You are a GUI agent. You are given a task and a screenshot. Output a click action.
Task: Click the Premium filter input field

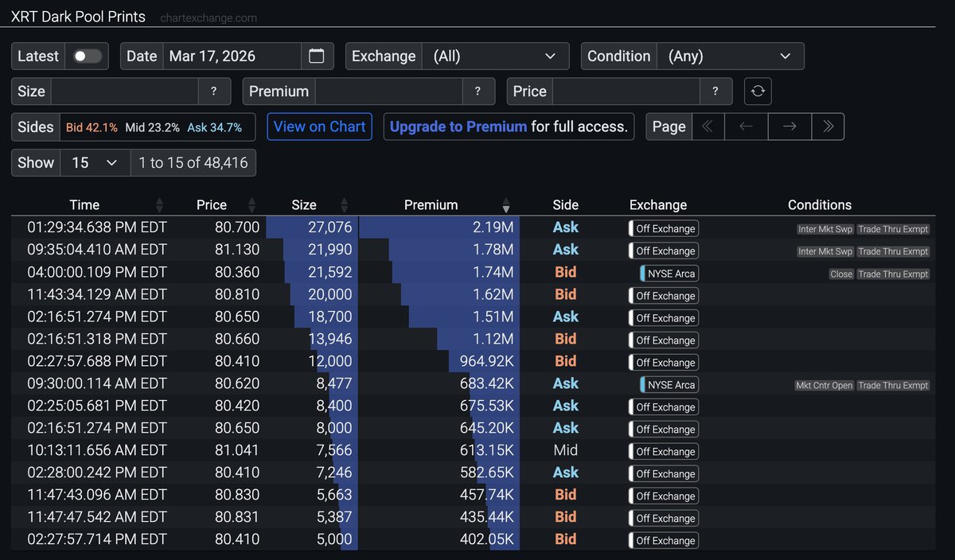point(388,91)
